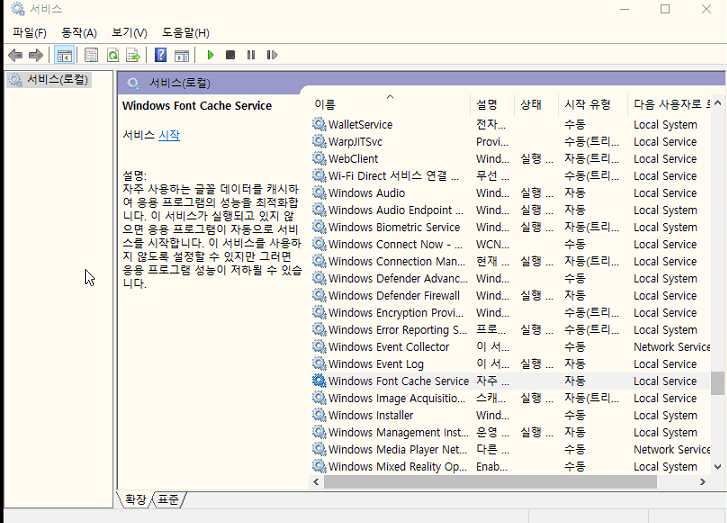
Task: Click the Back arrow toolbar icon
Action: point(15,55)
